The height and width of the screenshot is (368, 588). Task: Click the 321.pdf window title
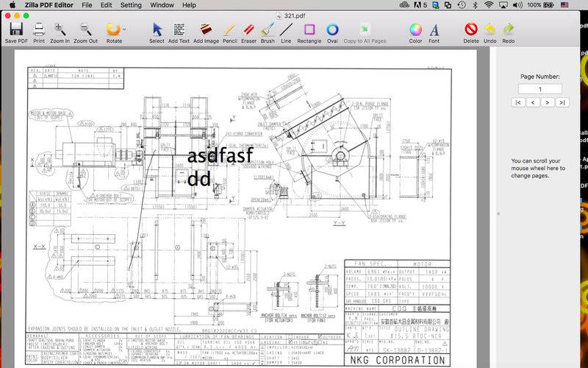(295, 15)
